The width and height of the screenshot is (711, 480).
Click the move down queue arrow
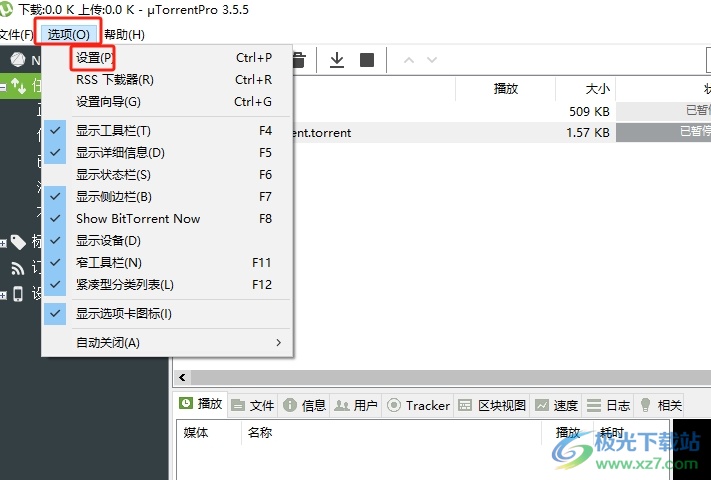coord(432,60)
